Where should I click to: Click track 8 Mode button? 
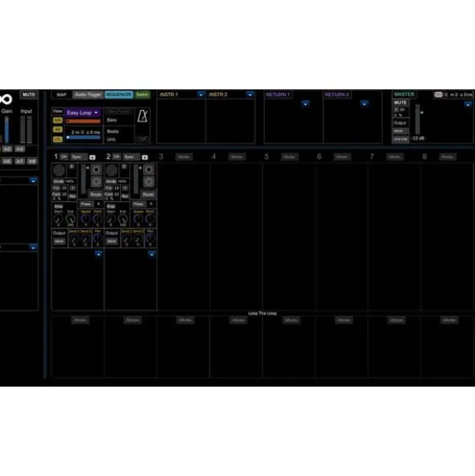(x=448, y=157)
